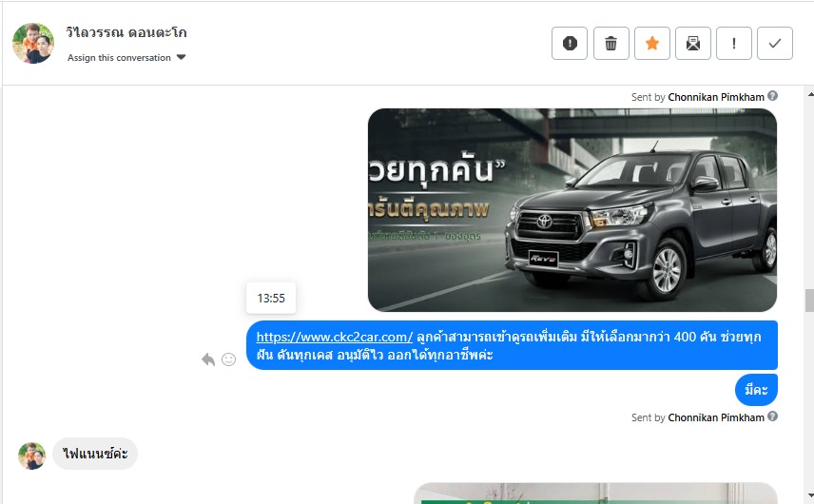Mark conversation as spam icon

[x=570, y=43]
